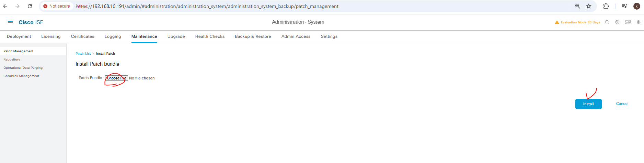Switch to the Licensing tab
The width and height of the screenshot is (644, 163).
51,36
